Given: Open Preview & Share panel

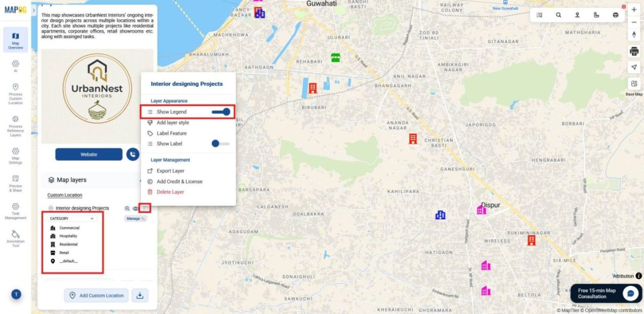Looking at the screenshot, I should tap(16, 182).
